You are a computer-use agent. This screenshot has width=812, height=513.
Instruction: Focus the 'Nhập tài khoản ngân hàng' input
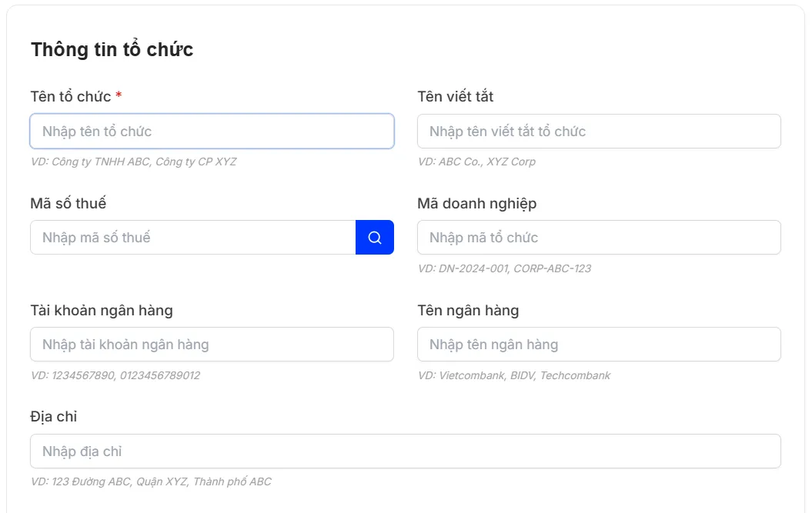212,345
